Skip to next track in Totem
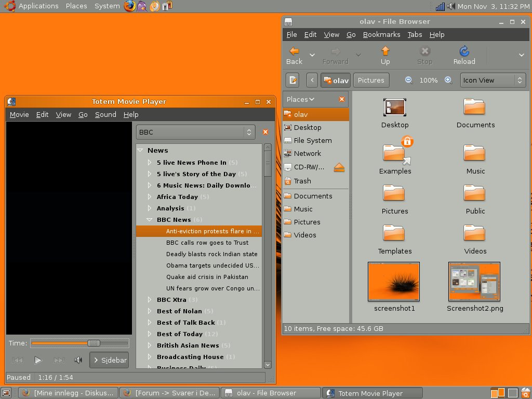532x399 pixels. click(x=59, y=360)
